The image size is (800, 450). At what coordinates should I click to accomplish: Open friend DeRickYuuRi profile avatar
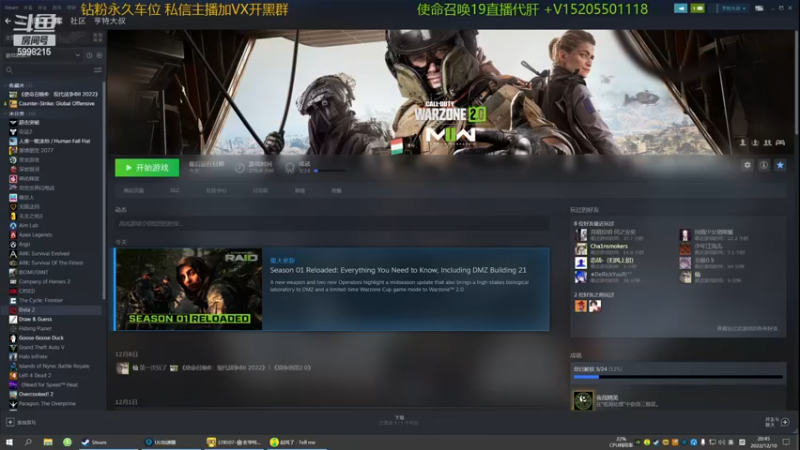click(581, 277)
